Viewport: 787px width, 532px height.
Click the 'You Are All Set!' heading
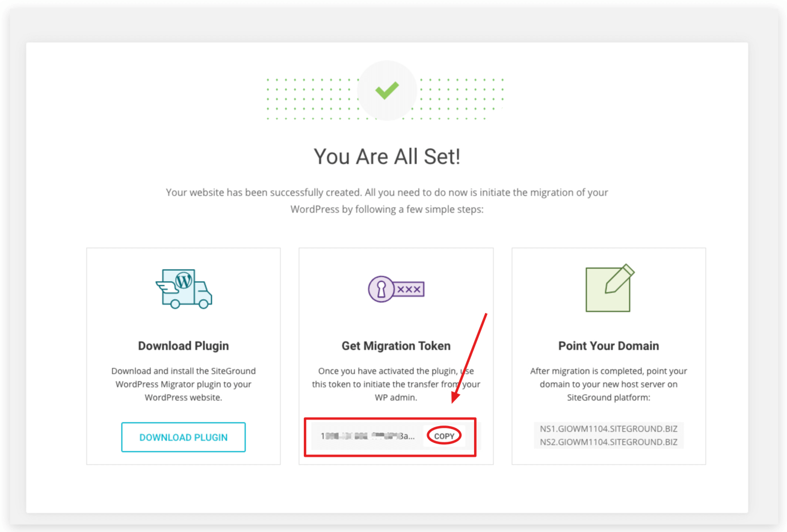(387, 156)
